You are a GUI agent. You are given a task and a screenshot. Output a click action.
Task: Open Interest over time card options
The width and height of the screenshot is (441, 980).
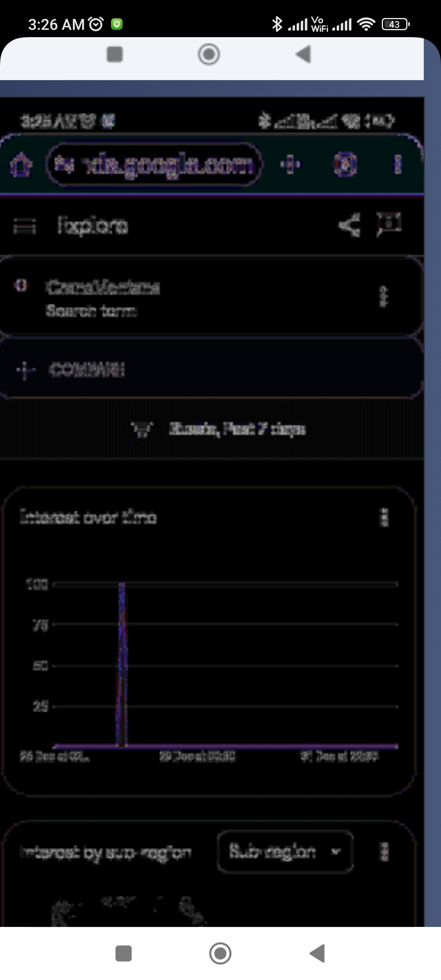[384, 518]
